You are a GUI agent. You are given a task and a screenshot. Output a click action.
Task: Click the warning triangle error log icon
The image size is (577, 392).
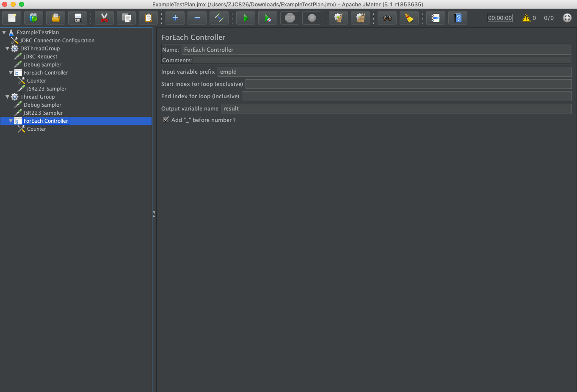pyautogui.click(x=526, y=18)
